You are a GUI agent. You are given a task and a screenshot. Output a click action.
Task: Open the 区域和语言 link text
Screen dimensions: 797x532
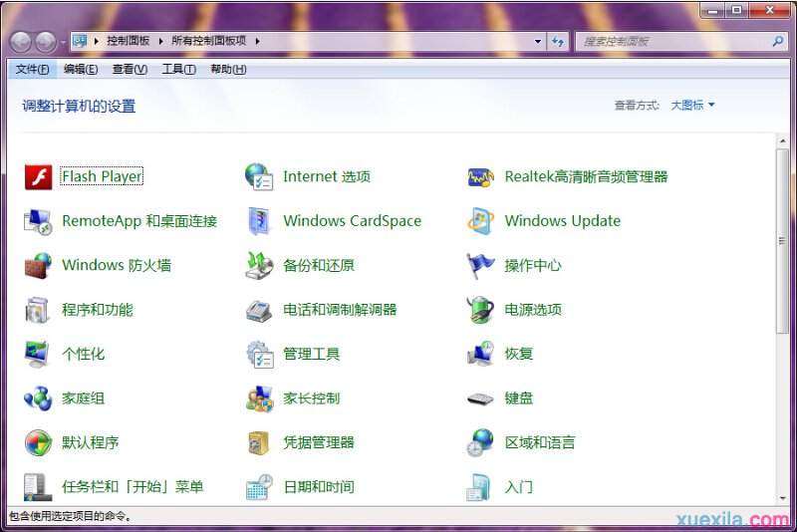point(540,442)
